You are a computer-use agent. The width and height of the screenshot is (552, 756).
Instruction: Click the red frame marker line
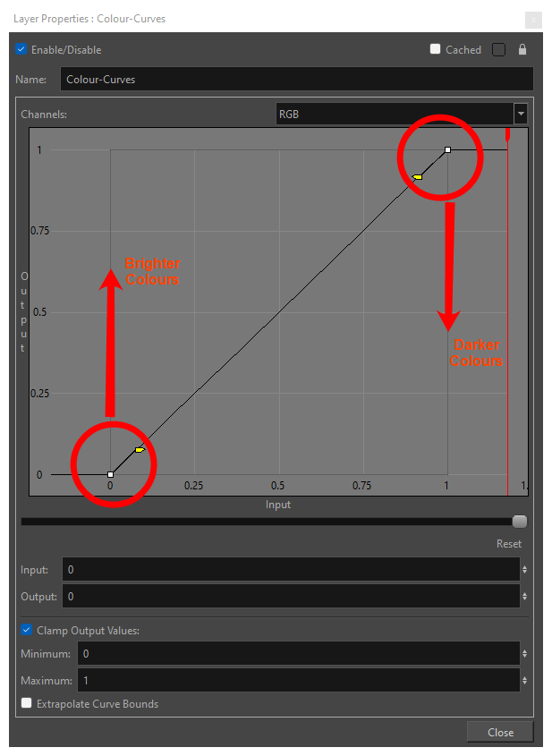507,311
